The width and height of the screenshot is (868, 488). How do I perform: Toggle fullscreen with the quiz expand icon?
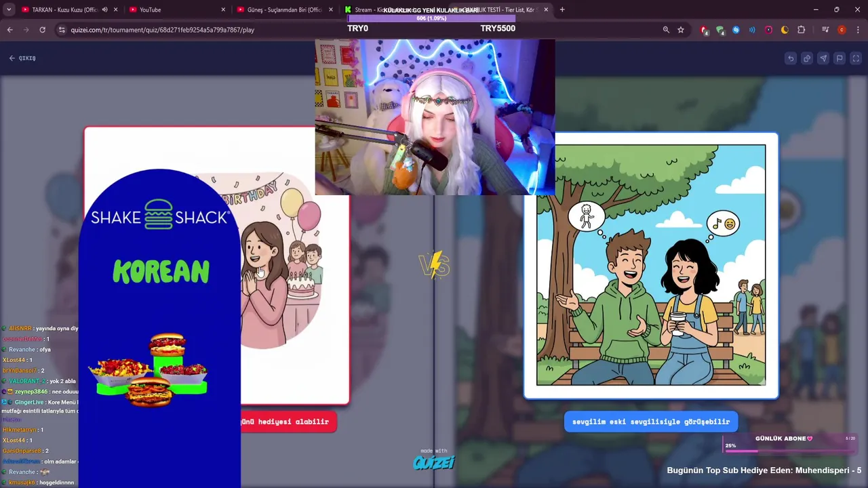pyautogui.click(x=856, y=58)
